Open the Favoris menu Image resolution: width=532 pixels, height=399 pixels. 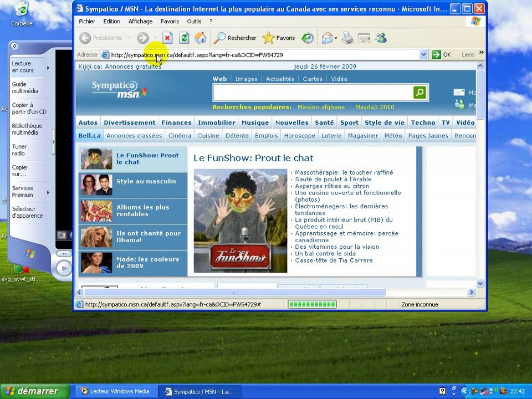(170, 22)
